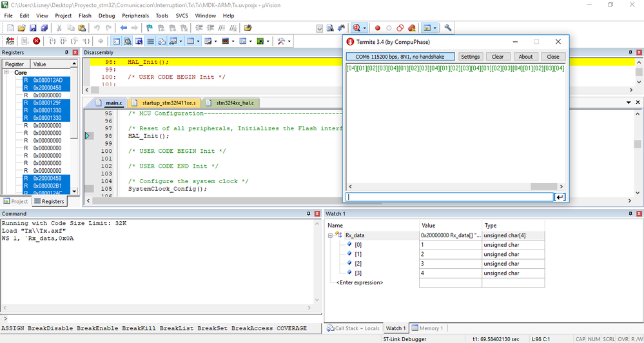Toggle the Call Stack Window toolbar button
The height and width of the screenshot is (343, 644).
pos(162,41)
